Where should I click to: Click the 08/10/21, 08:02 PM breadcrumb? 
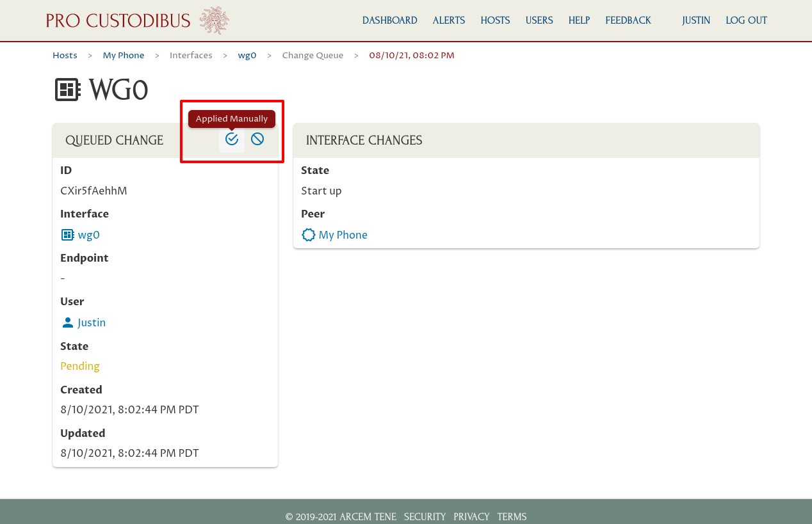(412, 56)
